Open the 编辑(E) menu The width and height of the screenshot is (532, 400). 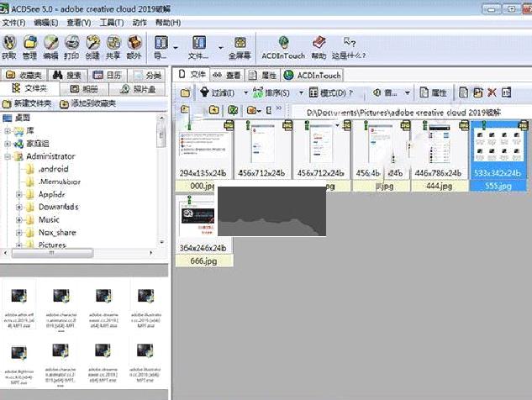coord(46,23)
